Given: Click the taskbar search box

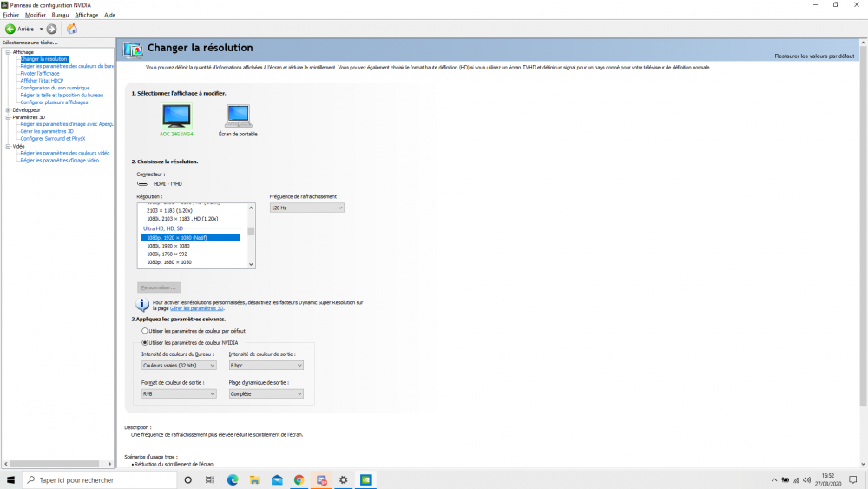Looking at the screenshot, I should click(x=100, y=480).
